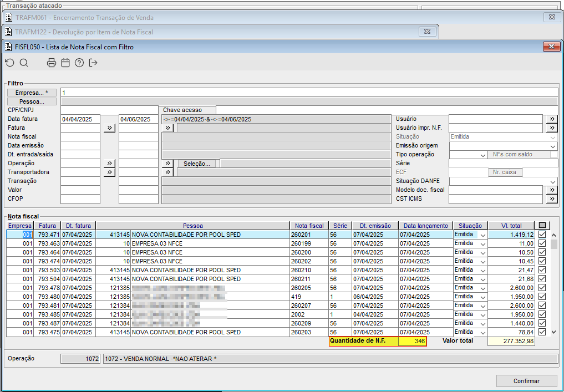Screen dimensions: 564x392
Task: Click TRAFM122 window title document icon
Action: pos(9,32)
